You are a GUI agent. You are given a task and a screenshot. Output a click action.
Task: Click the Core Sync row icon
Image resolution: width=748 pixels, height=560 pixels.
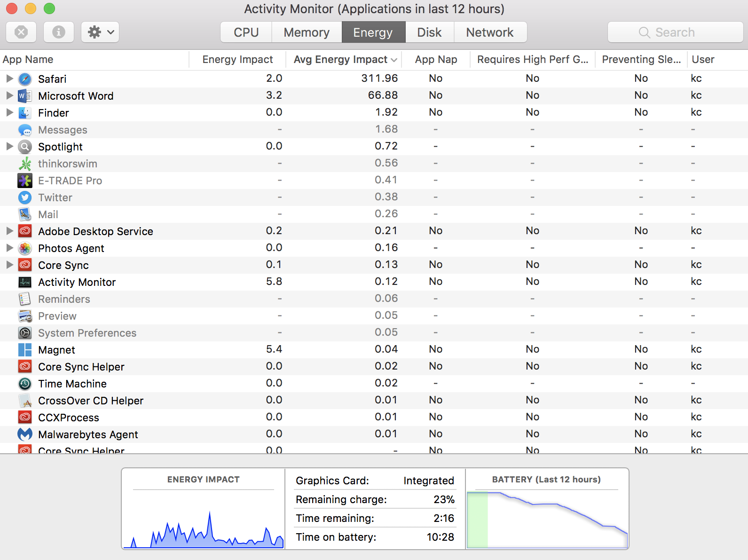pos(25,265)
